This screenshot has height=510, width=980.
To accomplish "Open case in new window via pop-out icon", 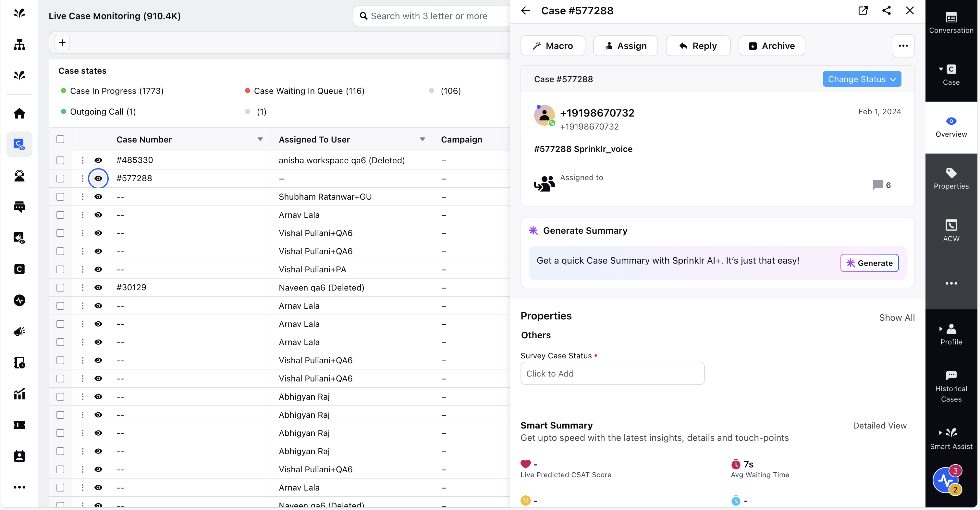I will tap(863, 10).
